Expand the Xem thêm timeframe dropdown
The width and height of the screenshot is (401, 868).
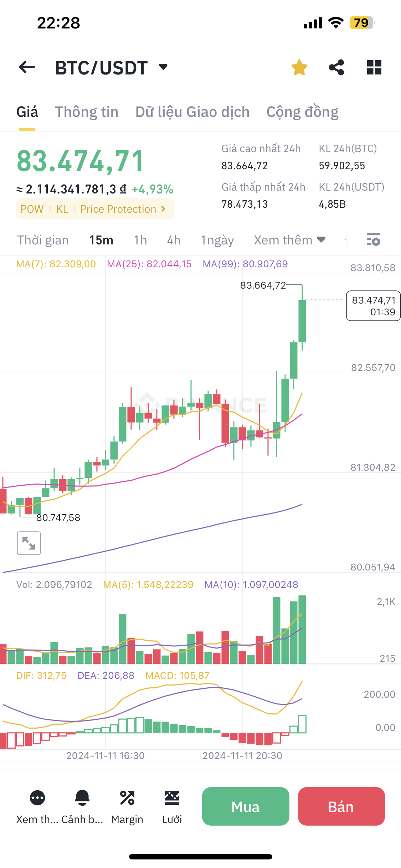(289, 240)
